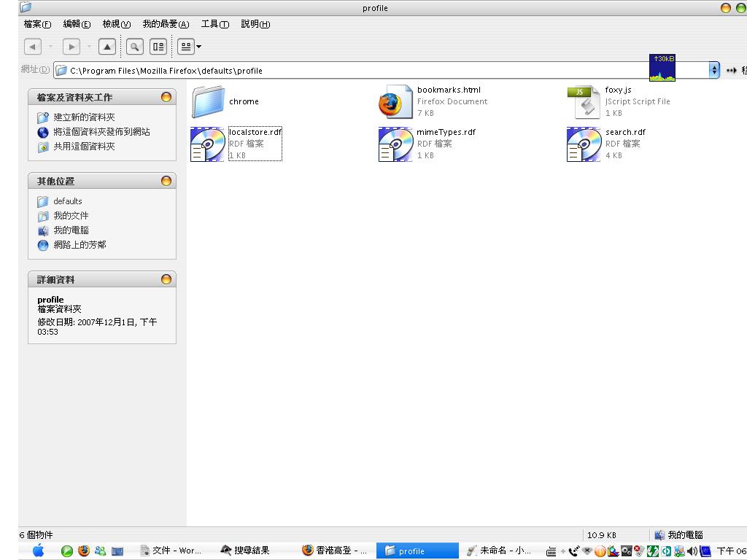Go to 我的文件 in other places
The height and width of the screenshot is (560, 747).
(71, 216)
